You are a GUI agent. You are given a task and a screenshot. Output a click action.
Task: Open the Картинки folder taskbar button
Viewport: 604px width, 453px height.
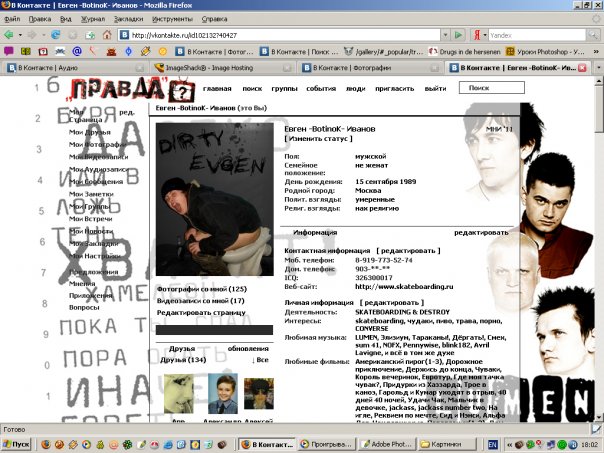[x=447, y=445]
